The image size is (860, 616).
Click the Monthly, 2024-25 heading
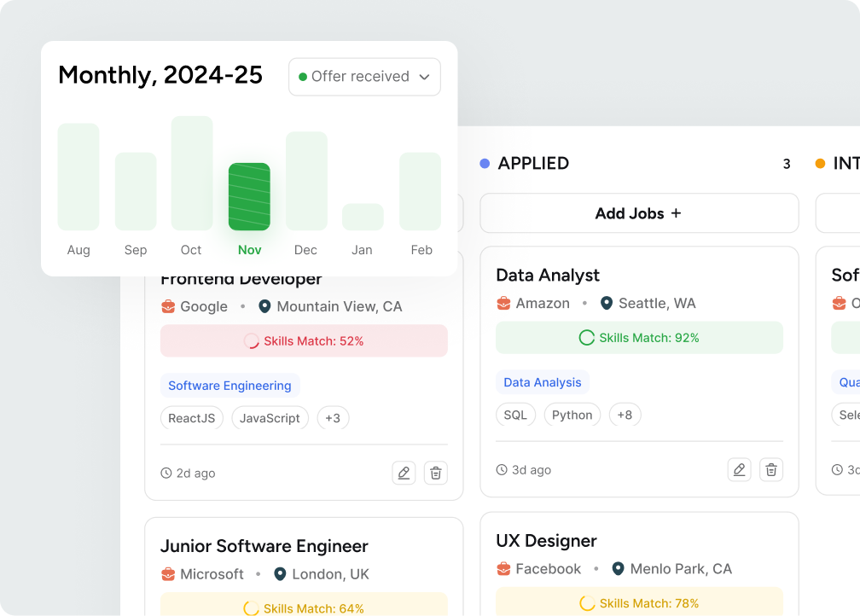click(160, 76)
